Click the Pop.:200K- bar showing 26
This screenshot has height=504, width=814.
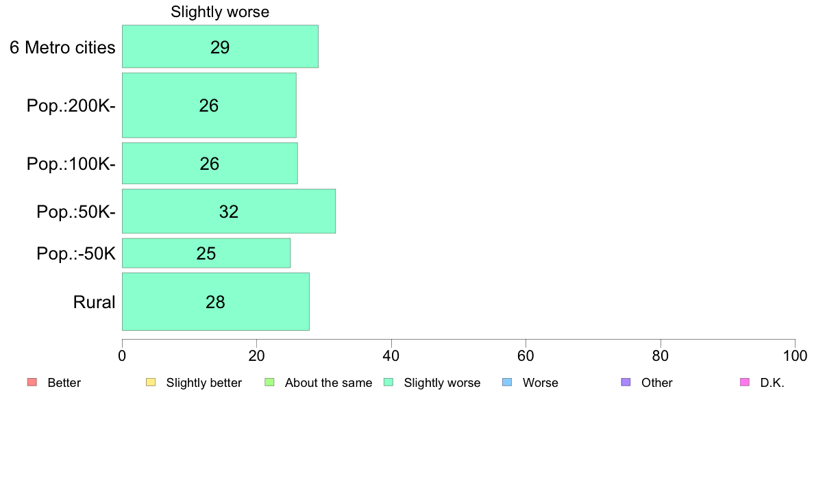tap(209, 105)
